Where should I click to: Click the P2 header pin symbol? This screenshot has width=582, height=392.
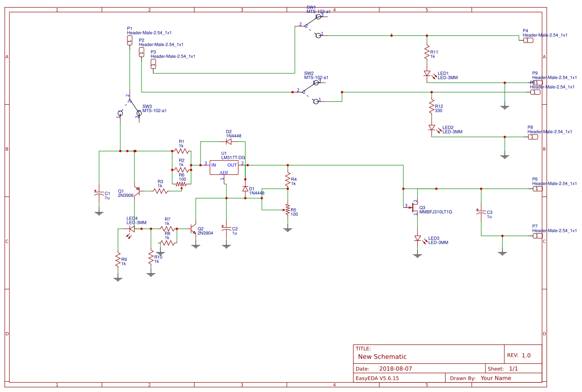point(141,52)
